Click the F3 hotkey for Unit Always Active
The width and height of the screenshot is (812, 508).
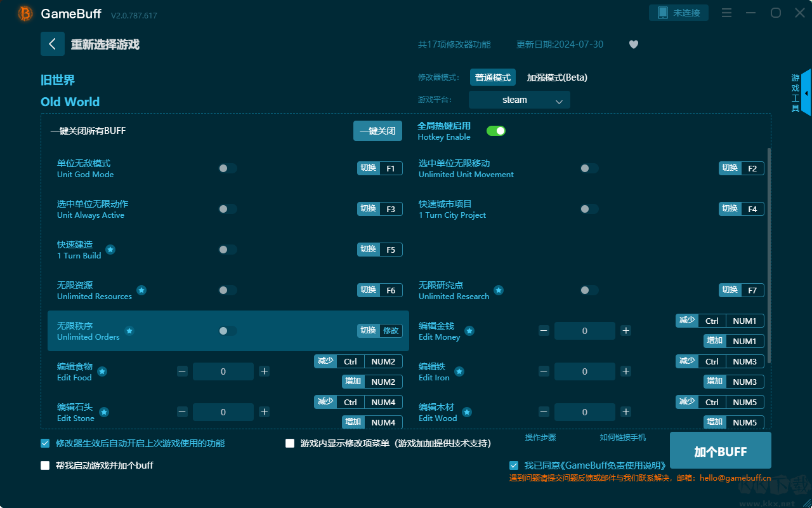391,209
